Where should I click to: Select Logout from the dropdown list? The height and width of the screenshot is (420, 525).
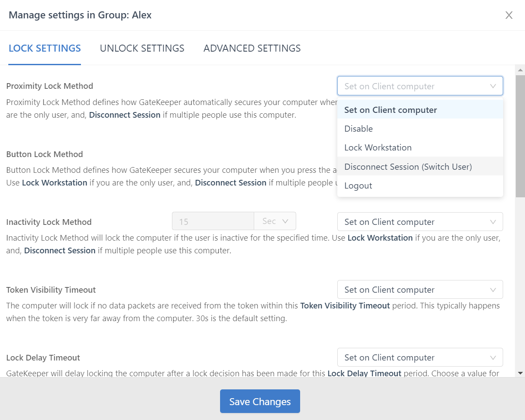click(x=358, y=185)
